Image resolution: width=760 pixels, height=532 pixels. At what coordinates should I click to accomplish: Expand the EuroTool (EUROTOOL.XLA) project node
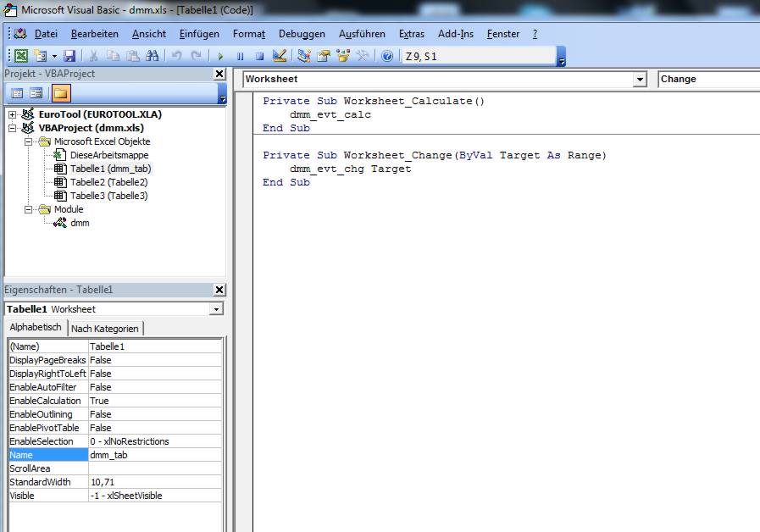pyautogui.click(x=13, y=115)
